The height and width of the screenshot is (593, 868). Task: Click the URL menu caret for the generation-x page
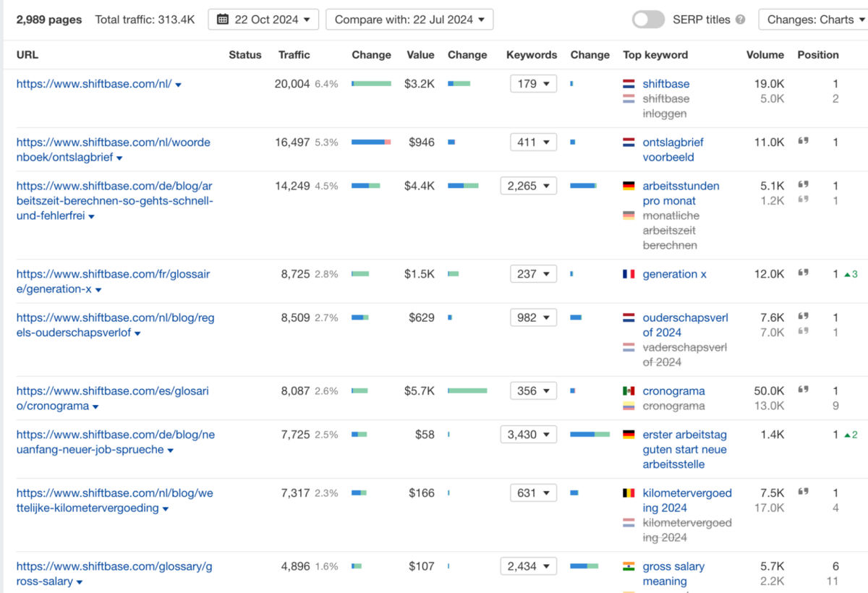[98, 290]
